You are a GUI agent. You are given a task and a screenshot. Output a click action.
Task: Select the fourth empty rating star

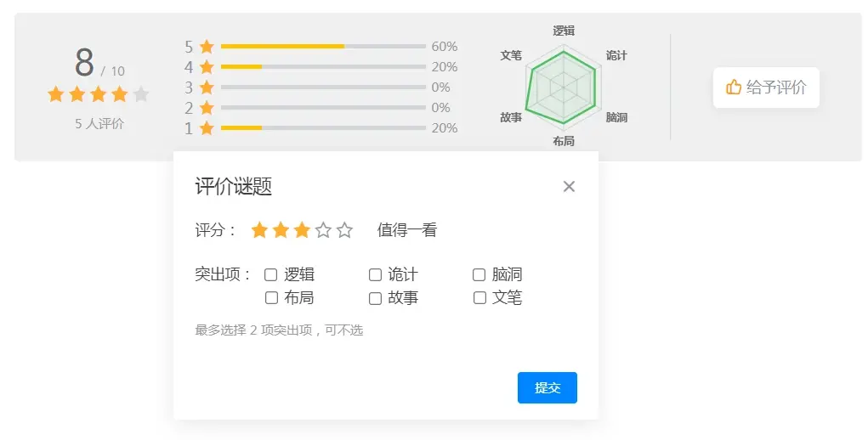[x=323, y=230]
